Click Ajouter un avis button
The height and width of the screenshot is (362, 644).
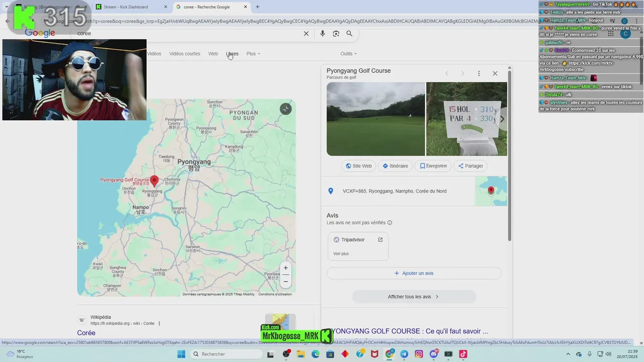[414, 274]
